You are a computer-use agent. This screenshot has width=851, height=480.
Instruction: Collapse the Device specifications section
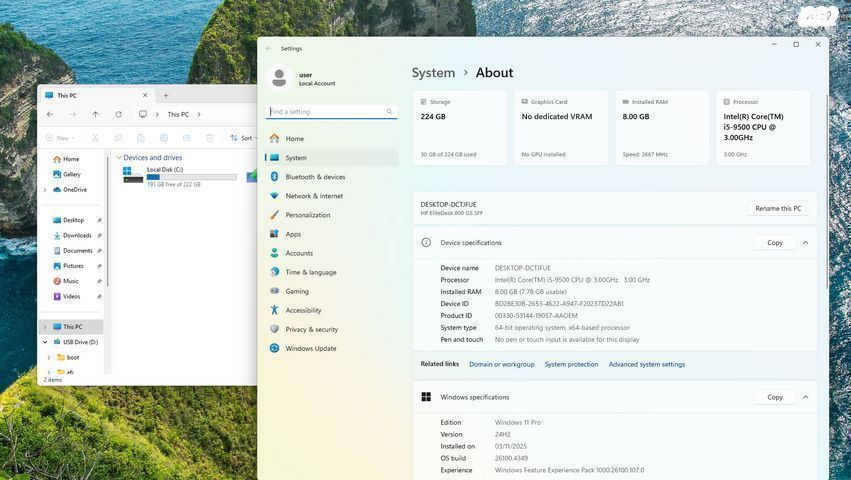tap(805, 243)
